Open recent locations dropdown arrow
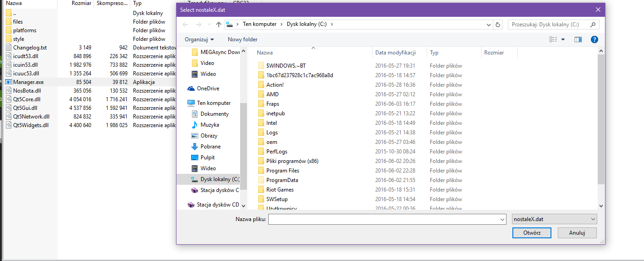644x261 pixels. point(209,25)
